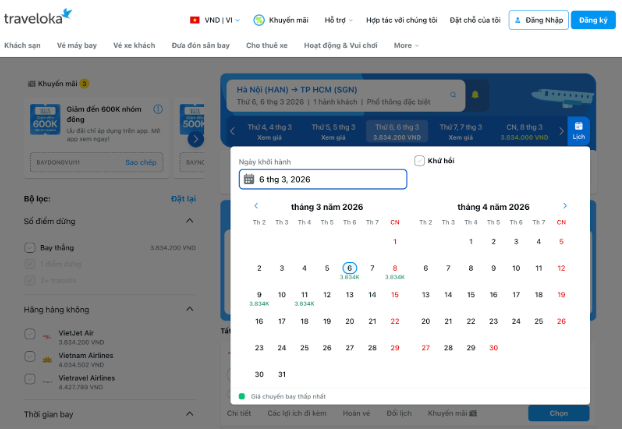
Task: Select the Khách sạn menu item
Action: pos(24,45)
